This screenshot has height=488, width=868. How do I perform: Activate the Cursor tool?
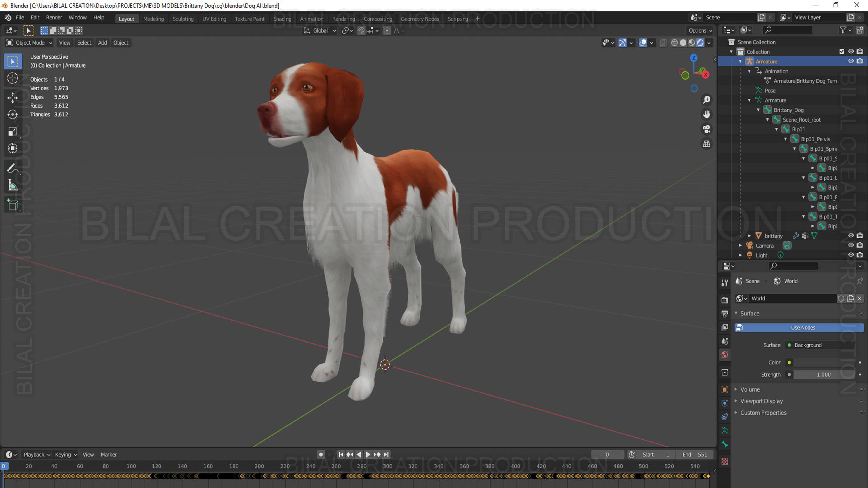tap(13, 78)
